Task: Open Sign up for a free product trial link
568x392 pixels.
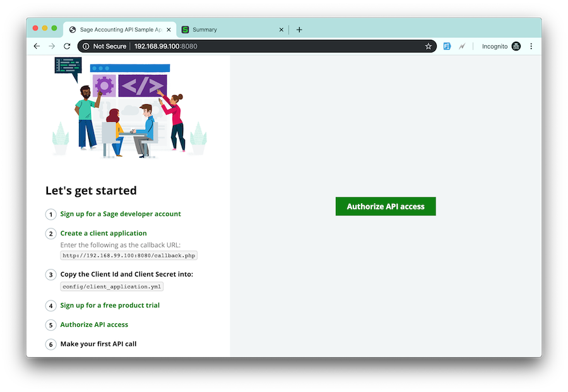Action: point(110,305)
